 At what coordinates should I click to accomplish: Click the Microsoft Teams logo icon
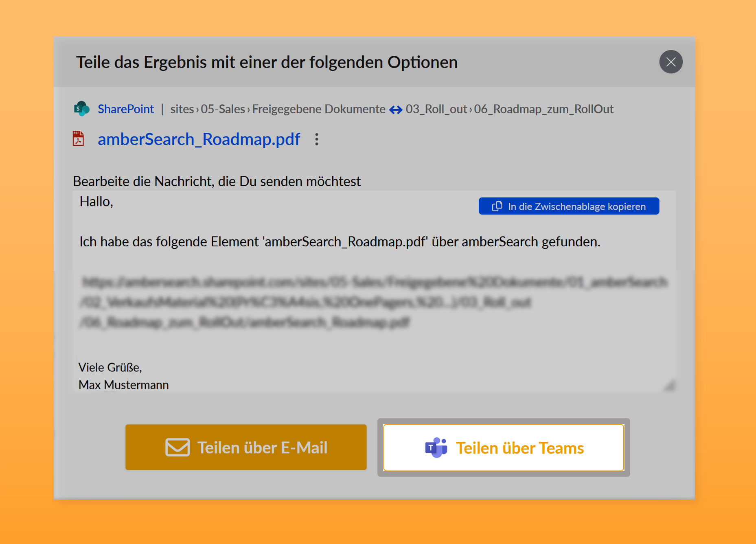point(436,447)
